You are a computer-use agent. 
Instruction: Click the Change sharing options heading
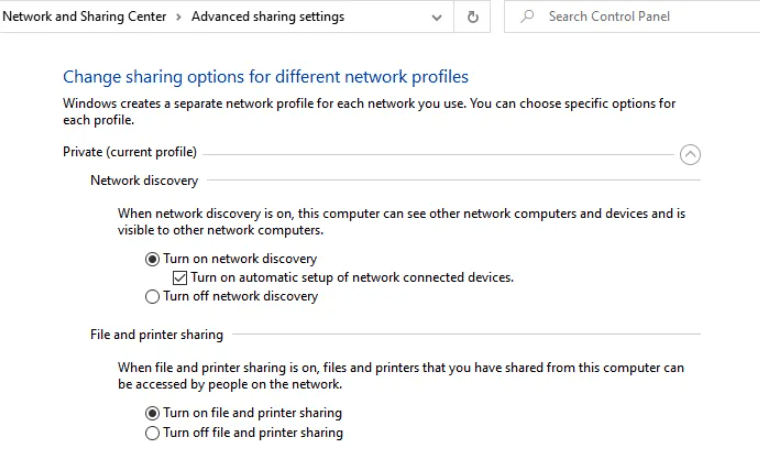point(266,77)
